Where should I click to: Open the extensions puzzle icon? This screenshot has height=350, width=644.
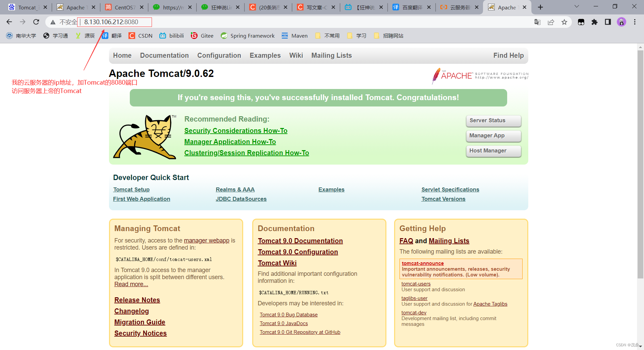pyautogui.click(x=594, y=22)
